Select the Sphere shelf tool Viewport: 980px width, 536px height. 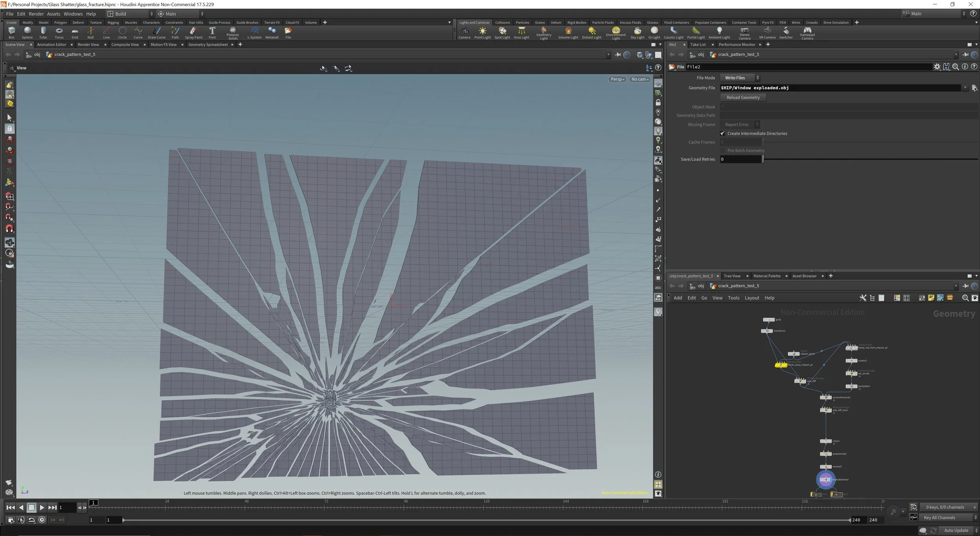click(x=27, y=32)
